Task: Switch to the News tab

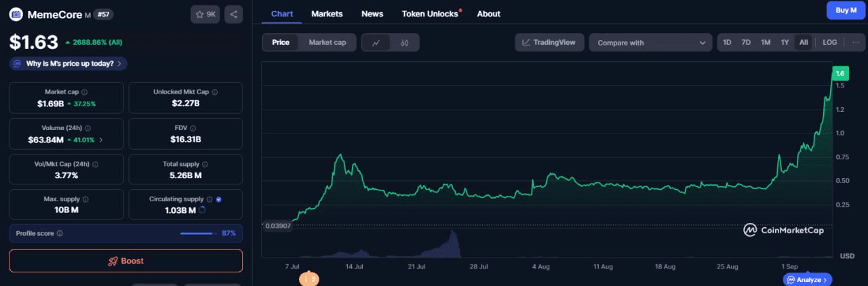Action: coord(372,14)
